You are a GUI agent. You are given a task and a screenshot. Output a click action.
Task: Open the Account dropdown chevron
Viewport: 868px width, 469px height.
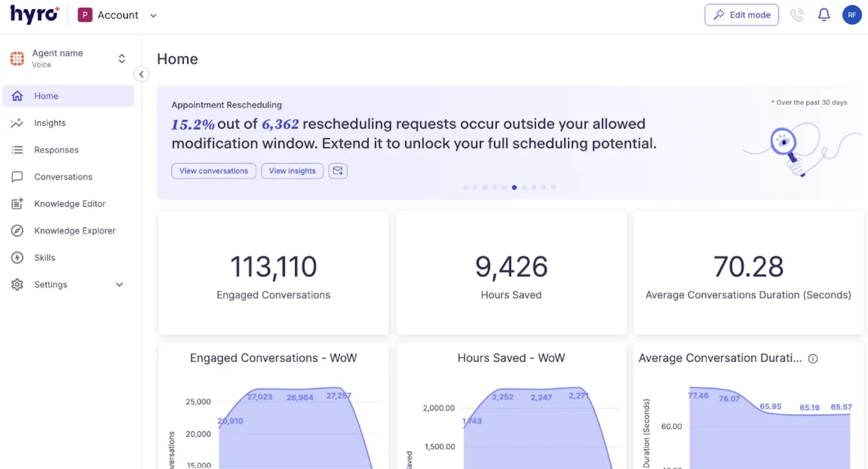[x=153, y=16]
